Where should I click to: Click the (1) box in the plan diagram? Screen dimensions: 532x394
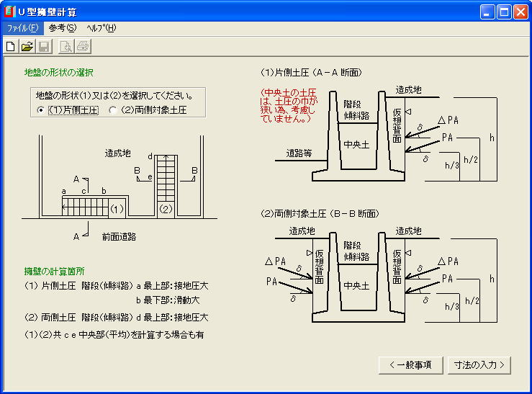pos(118,210)
